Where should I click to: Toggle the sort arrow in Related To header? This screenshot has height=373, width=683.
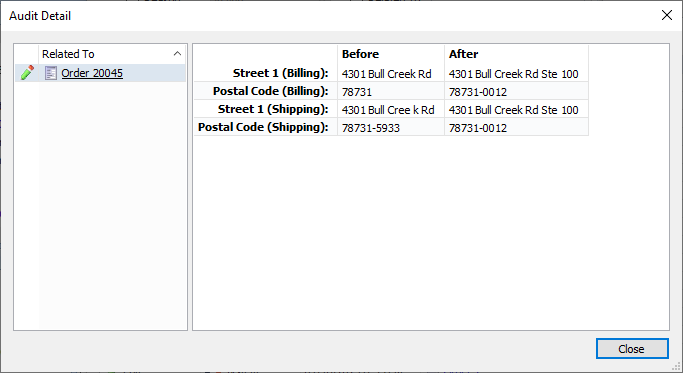[177, 54]
